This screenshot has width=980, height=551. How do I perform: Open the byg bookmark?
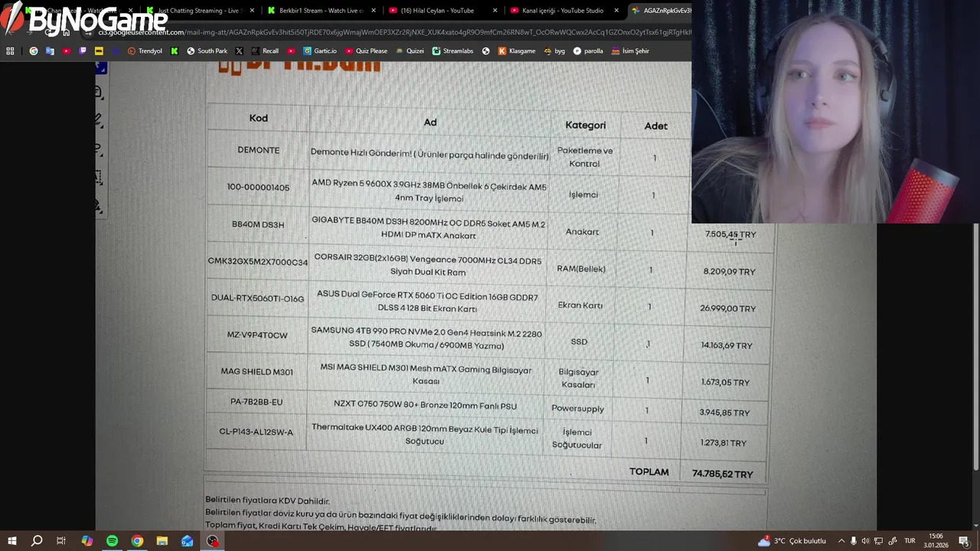click(x=554, y=51)
